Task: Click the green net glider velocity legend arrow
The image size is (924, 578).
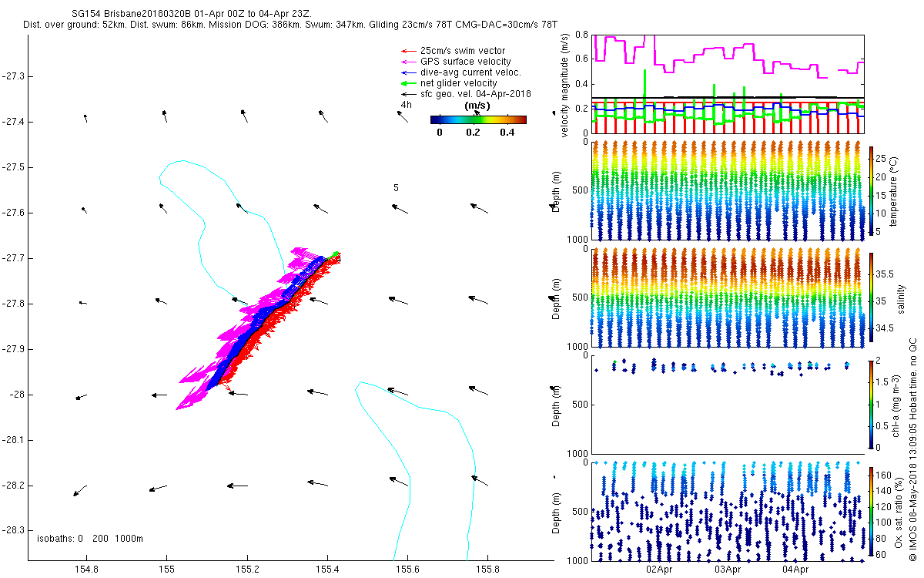Action: pos(409,83)
